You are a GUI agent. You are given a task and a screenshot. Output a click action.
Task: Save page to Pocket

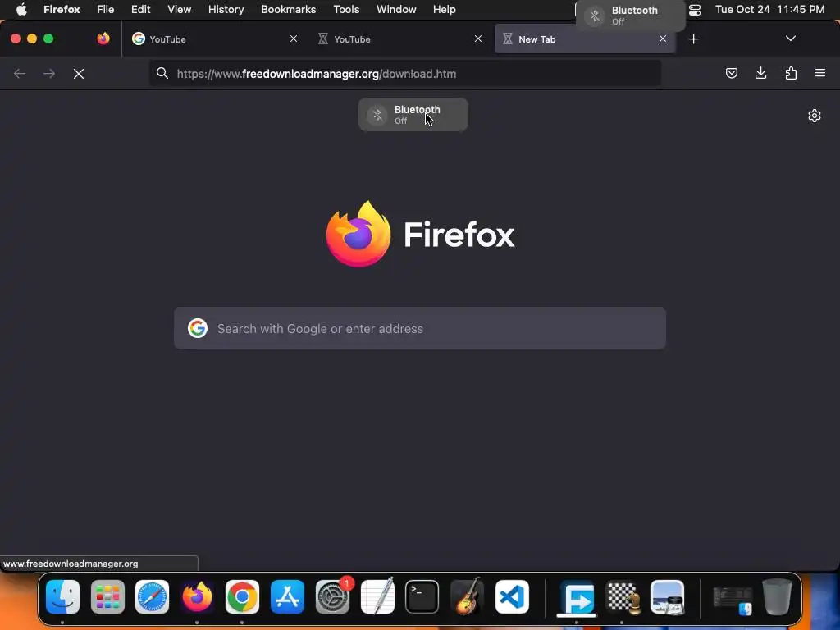[x=731, y=73]
